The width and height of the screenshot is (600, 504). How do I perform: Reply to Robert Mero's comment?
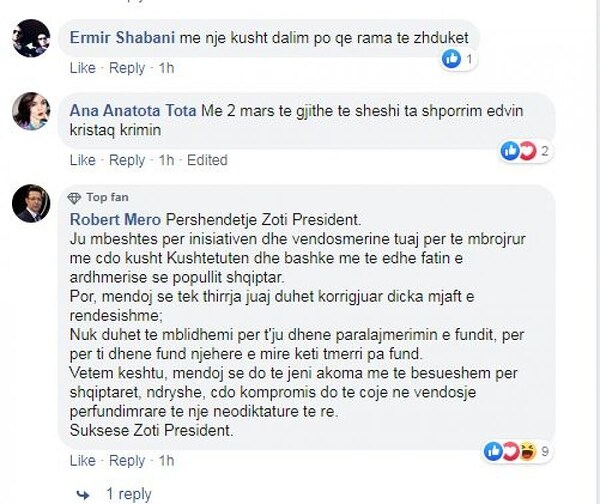pos(127,461)
